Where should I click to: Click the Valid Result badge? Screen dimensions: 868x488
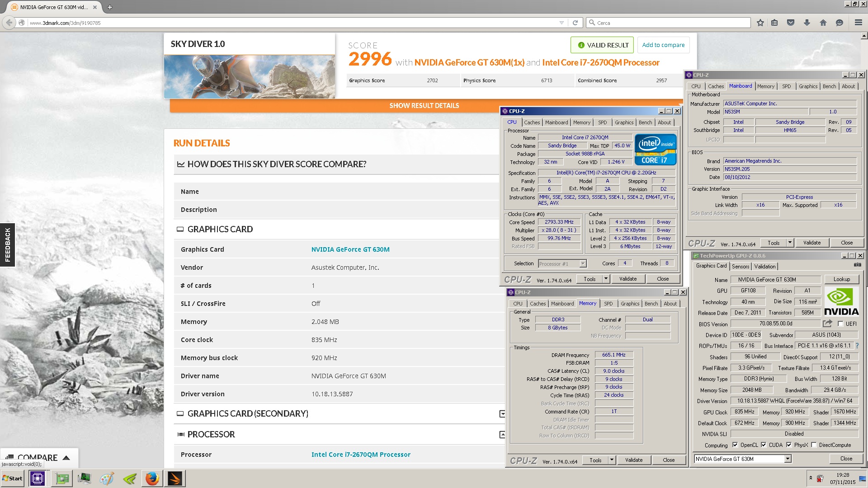tap(602, 45)
